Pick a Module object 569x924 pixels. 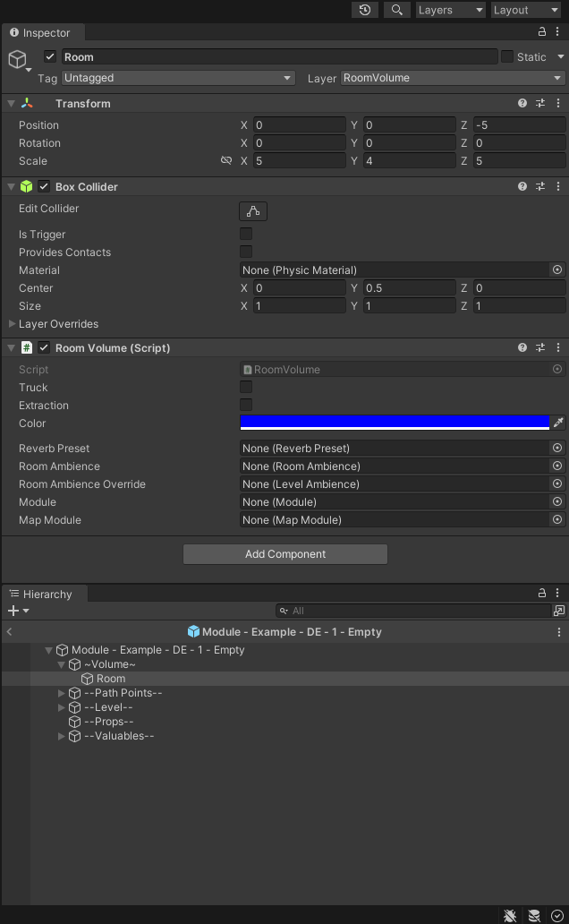(x=557, y=501)
